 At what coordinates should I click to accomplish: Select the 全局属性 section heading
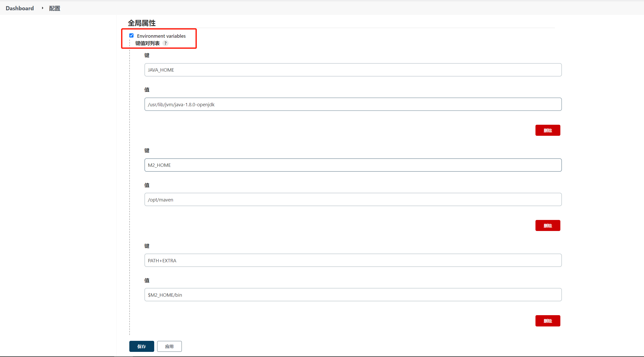[x=142, y=23]
